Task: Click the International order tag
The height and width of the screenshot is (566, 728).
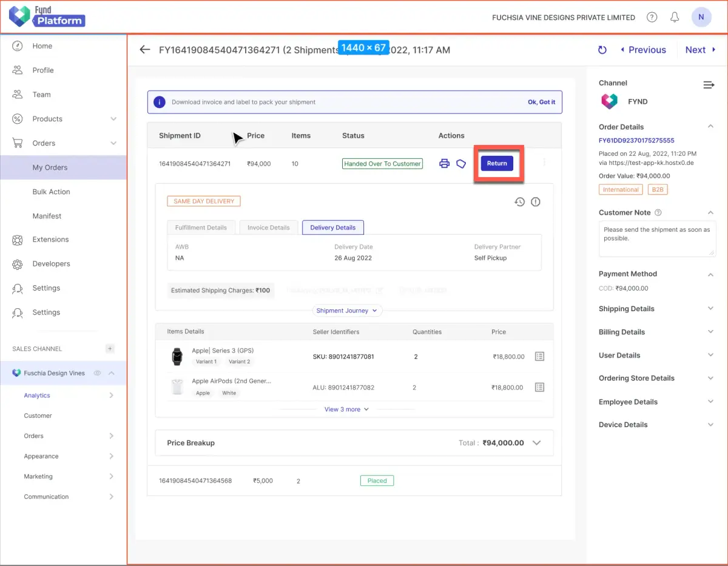Action: point(621,190)
